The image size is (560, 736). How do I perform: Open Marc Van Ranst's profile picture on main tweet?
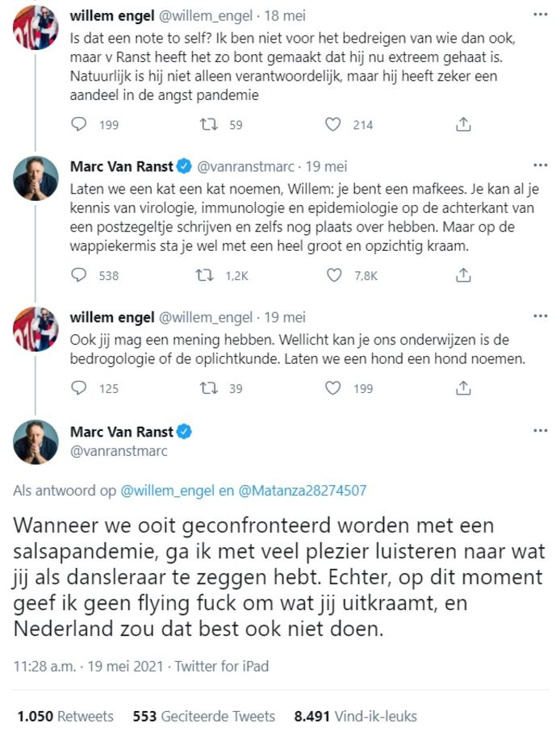36,441
